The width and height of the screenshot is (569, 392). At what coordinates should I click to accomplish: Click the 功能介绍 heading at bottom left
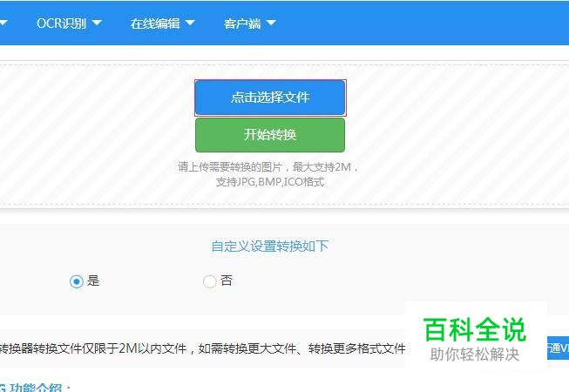pos(35,388)
